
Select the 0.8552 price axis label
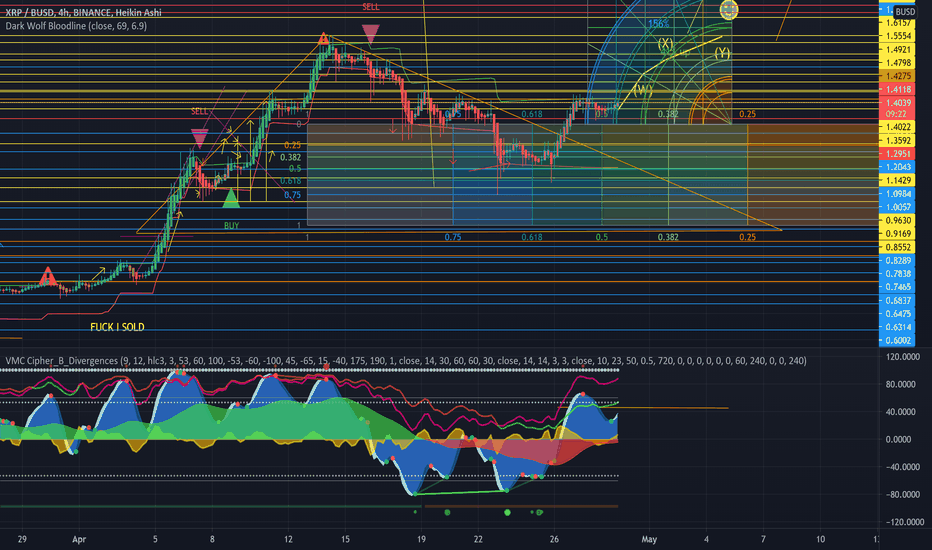(x=898, y=247)
